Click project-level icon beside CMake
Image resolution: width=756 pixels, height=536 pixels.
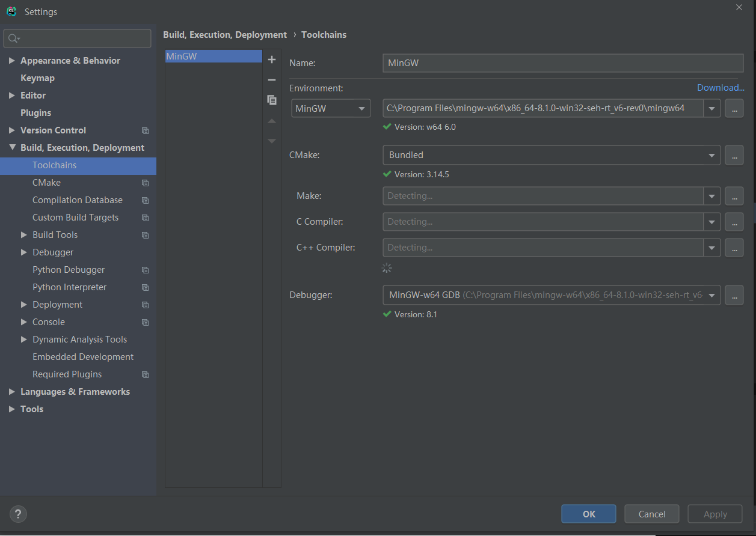[x=145, y=183]
